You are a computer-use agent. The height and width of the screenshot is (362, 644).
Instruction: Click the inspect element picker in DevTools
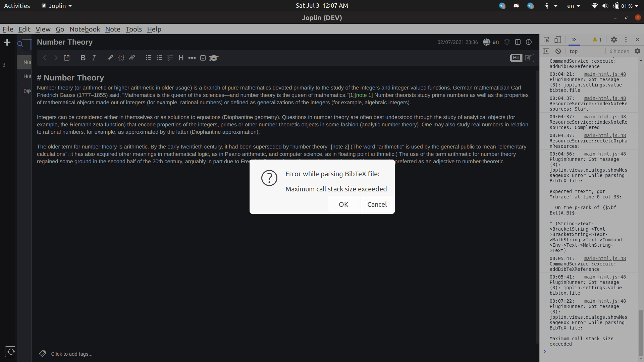(x=546, y=40)
